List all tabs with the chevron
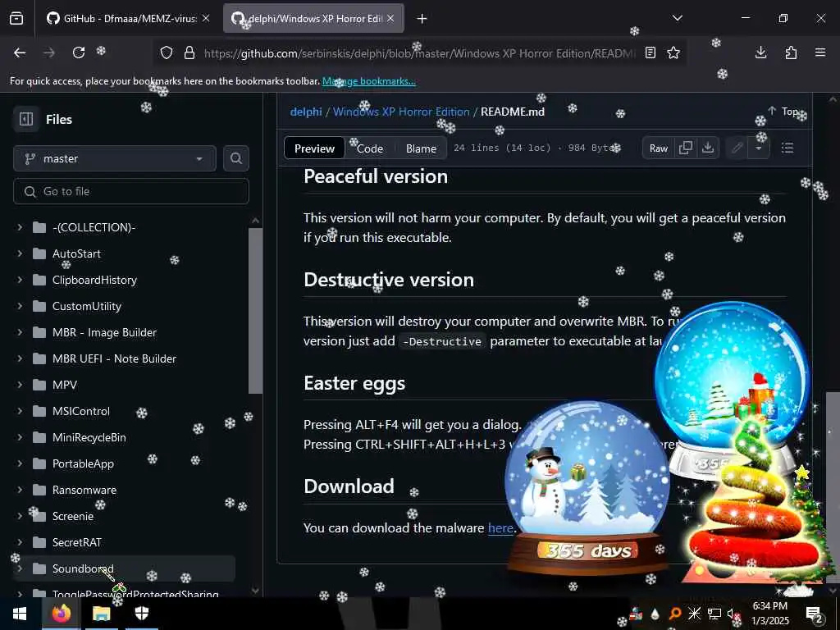This screenshot has width=840, height=630. [677, 18]
